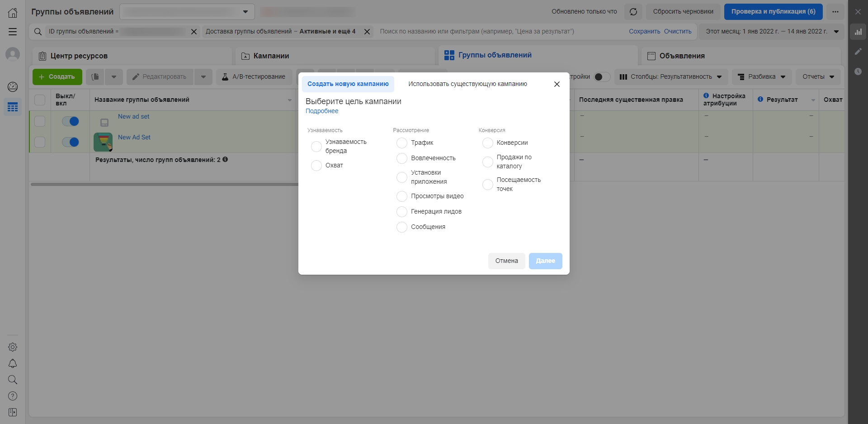Open the Центр ресурсов tab

pos(132,56)
